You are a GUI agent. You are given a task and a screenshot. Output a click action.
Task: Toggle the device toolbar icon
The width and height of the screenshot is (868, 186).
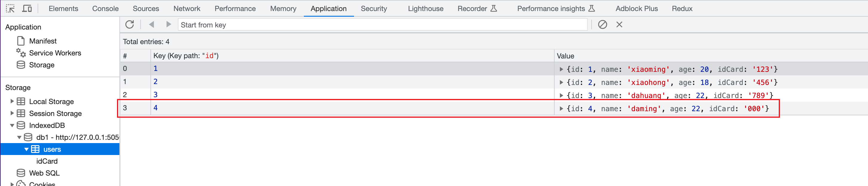27,8
